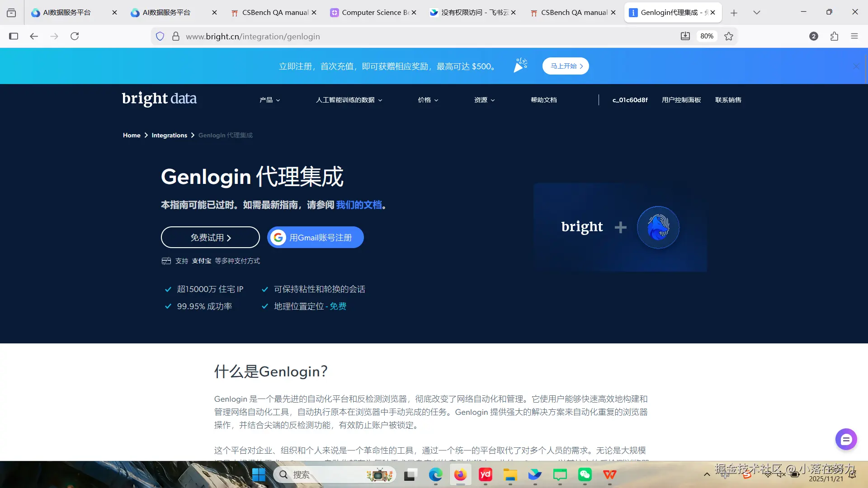Open the extensions puzzle icon
The width and height of the screenshot is (868, 488).
tap(834, 36)
